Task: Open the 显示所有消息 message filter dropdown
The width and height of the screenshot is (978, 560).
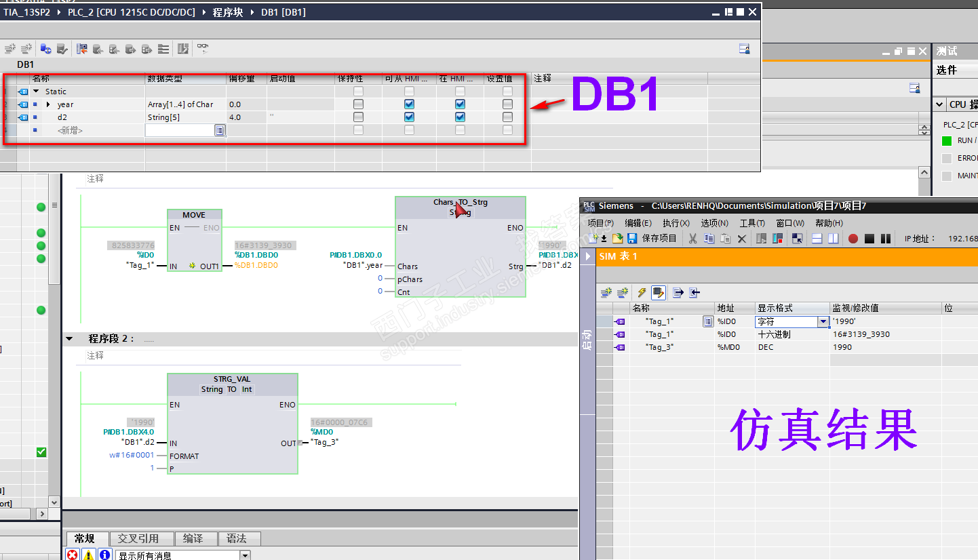Action: tap(245, 555)
